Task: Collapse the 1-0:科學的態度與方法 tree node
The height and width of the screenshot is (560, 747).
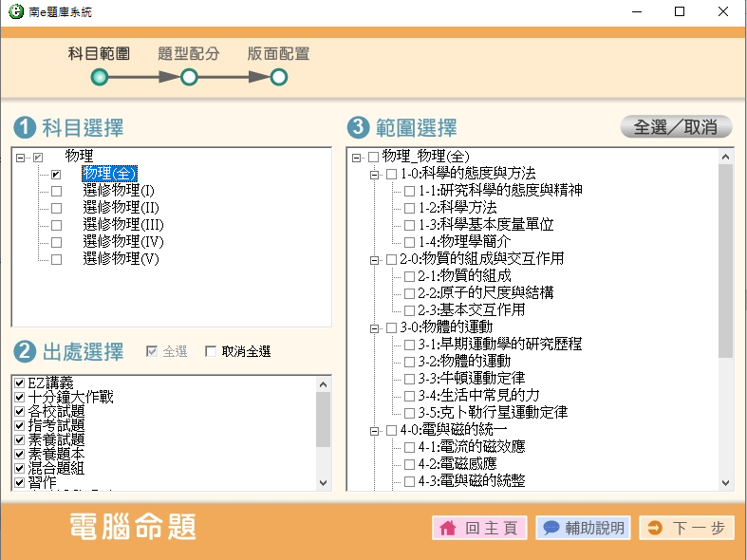Action: tap(374, 174)
